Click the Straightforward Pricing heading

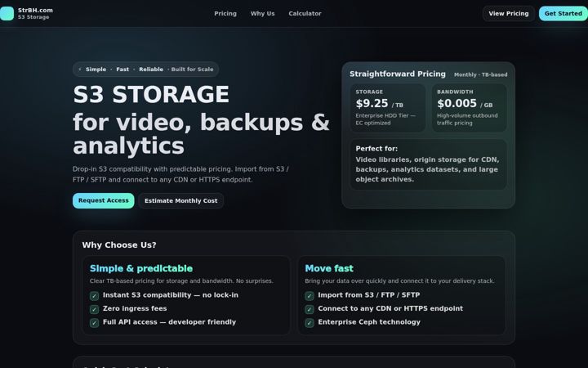pyautogui.click(x=398, y=74)
